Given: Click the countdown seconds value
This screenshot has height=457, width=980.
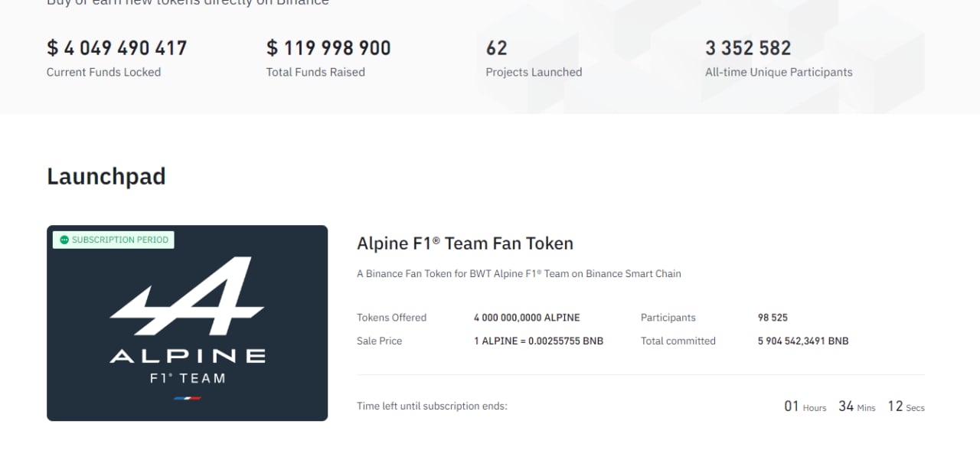Looking at the screenshot, I should coord(896,406).
